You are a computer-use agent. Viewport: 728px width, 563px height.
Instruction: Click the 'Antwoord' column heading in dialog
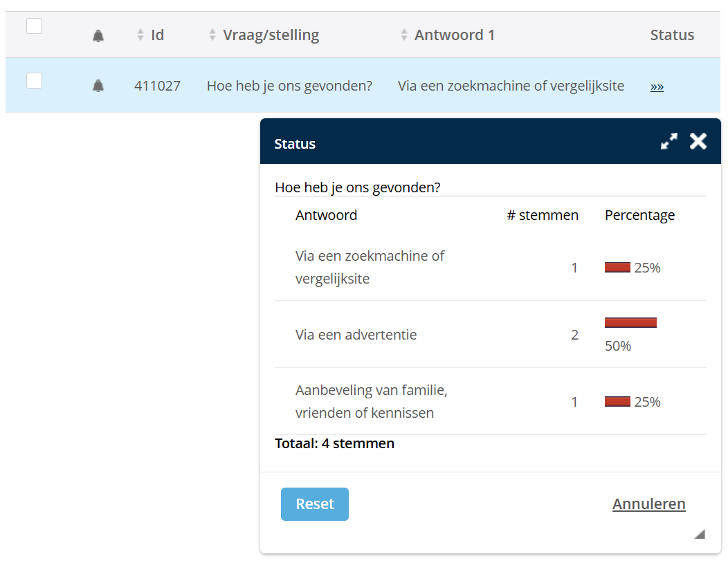click(327, 215)
